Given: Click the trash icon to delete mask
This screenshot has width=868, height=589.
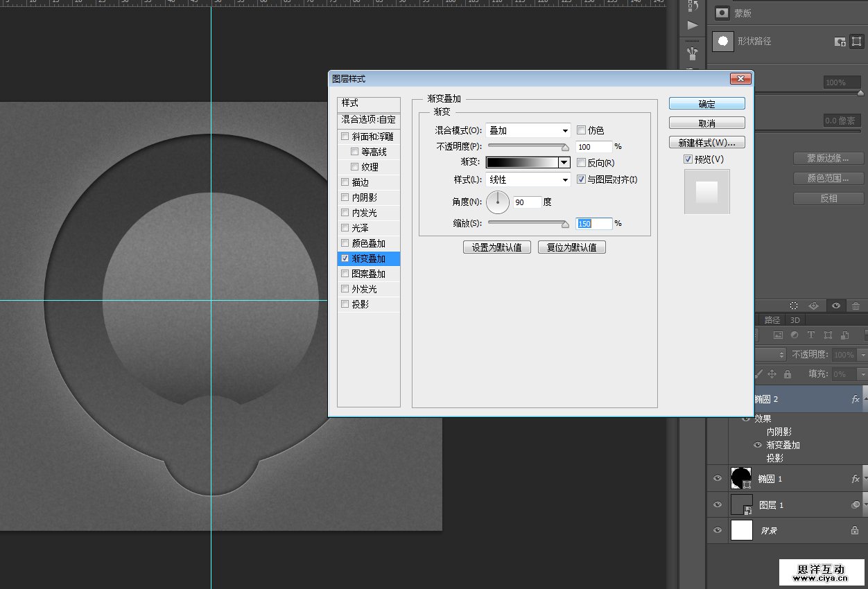Looking at the screenshot, I should point(856,306).
